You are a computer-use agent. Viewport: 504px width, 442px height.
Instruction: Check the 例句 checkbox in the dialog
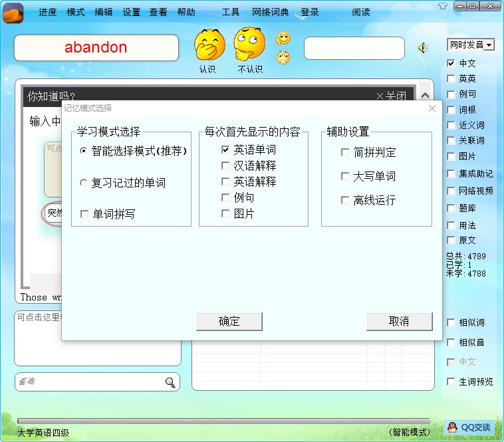pos(225,197)
